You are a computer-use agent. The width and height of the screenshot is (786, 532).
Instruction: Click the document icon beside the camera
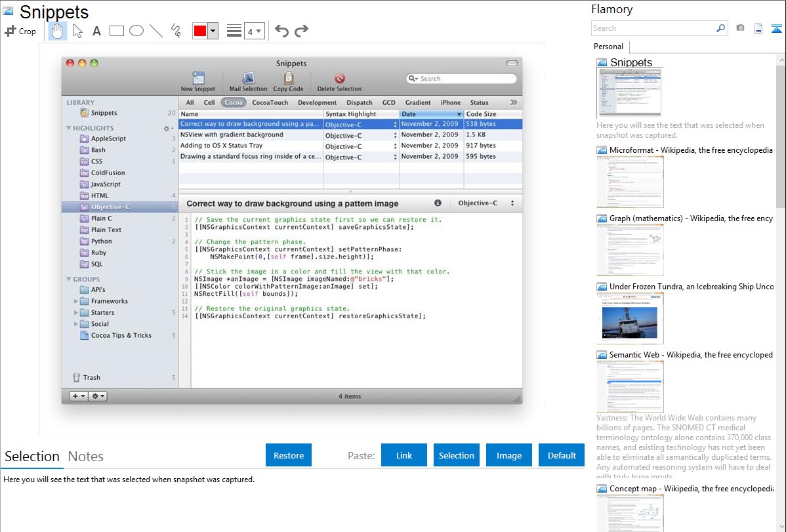[758, 28]
